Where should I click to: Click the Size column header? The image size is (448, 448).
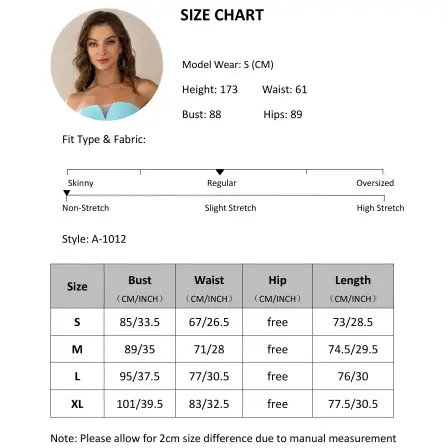click(x=77, y=286)
